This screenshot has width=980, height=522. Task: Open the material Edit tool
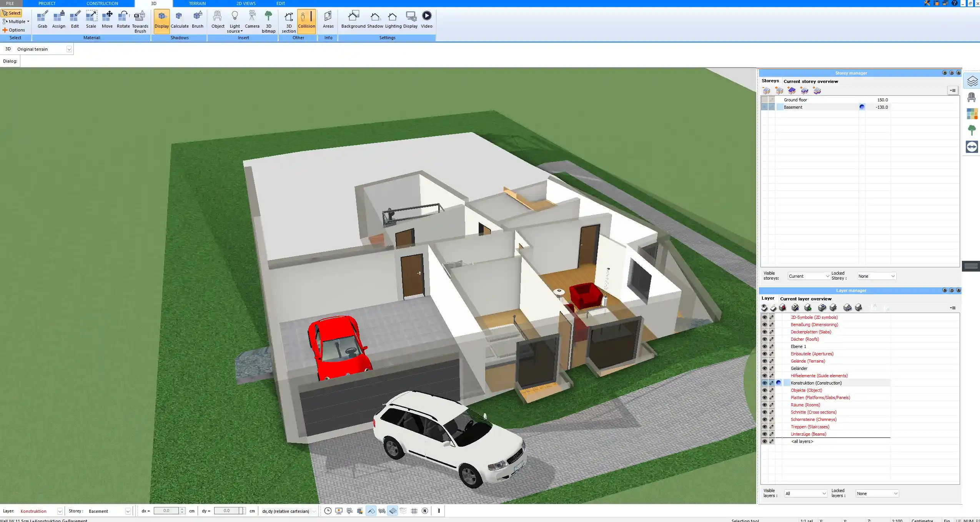click(75, 20)
